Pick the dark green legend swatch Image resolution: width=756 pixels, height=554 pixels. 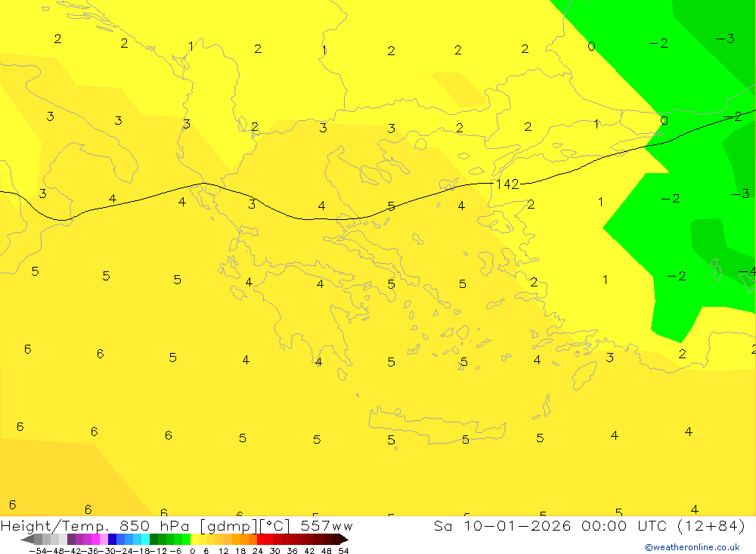(153, 540)
